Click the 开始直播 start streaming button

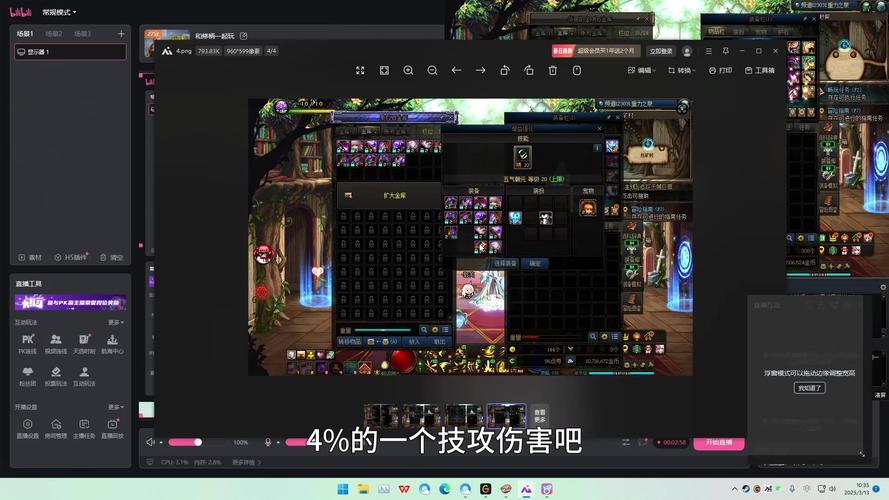pos(718,443)
